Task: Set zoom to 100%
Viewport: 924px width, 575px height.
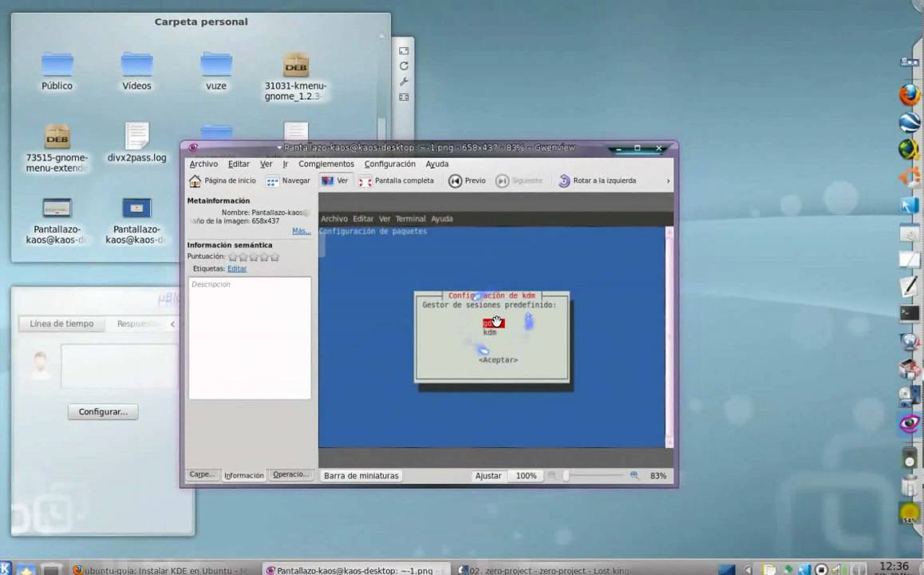Action: pyautogui.click(x=526, y=475)
